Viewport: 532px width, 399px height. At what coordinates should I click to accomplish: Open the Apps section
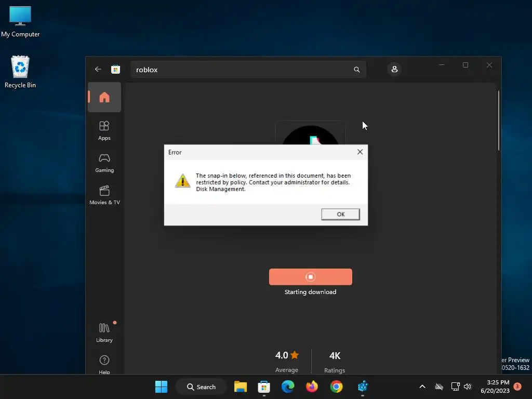coord(104,130)
